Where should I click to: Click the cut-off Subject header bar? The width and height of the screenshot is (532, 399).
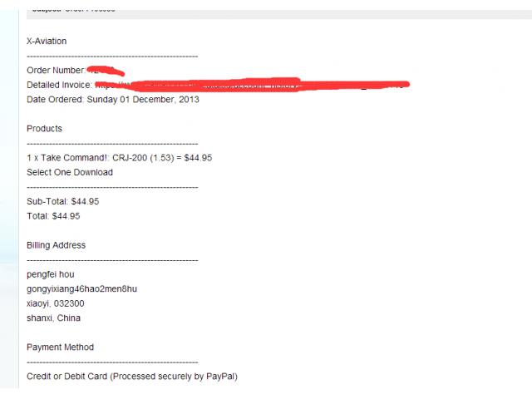pos(279,14)
